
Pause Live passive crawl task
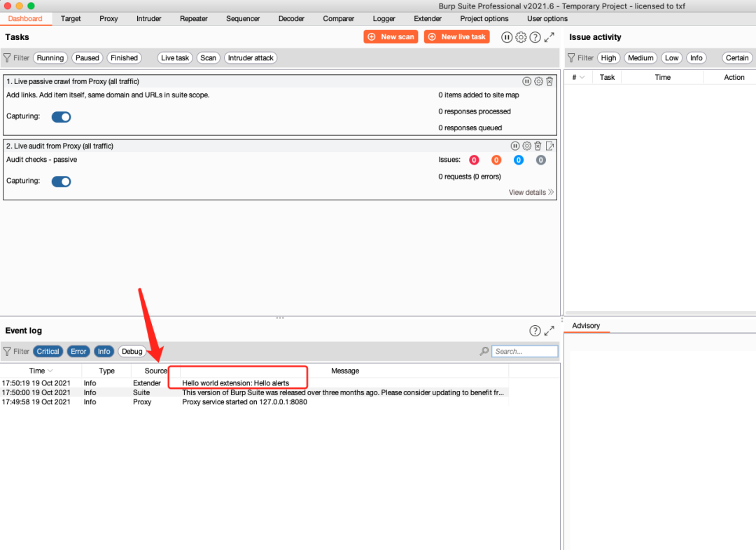click(526, 81)
